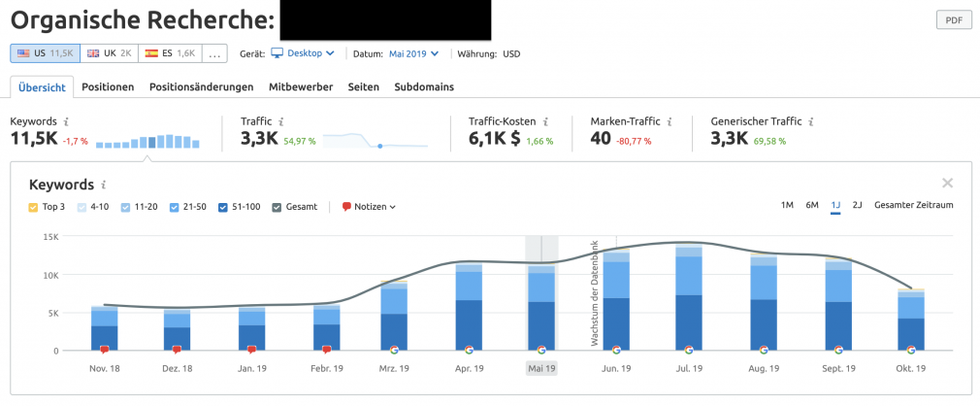Click info icon beside Keywords chart title
This screenshot has height=406, width=980.
(x=104, y=186)
